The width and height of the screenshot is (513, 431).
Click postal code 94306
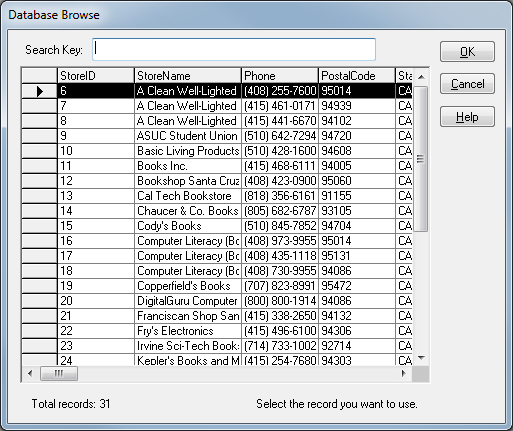(357, 331)
